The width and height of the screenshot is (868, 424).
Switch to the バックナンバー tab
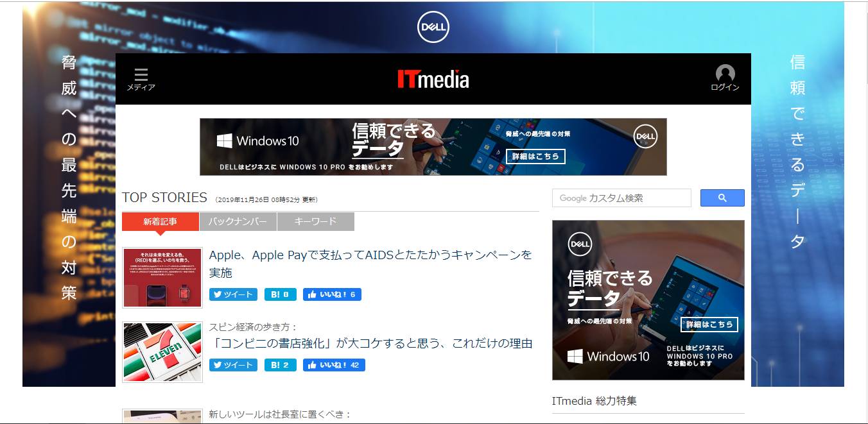click(x=238, y=221)
